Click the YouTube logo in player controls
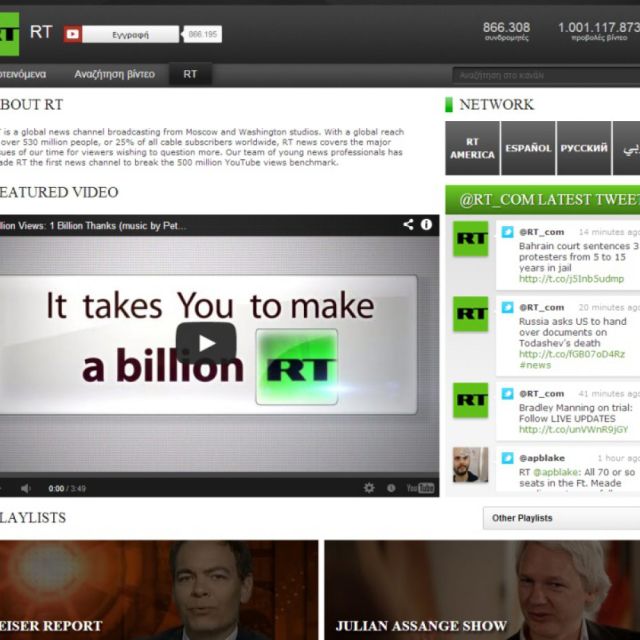This screenshot has height=640, width=640. tap(420, 488)
